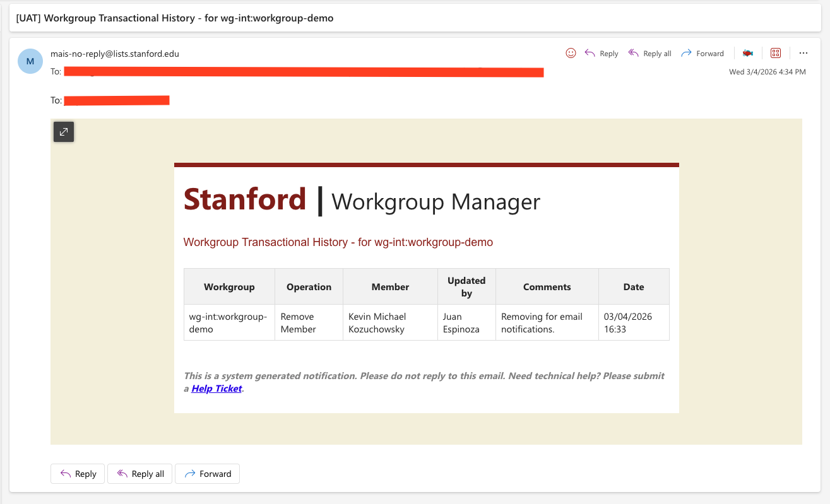Click the Removing for email notifications comment

(547, 323)
